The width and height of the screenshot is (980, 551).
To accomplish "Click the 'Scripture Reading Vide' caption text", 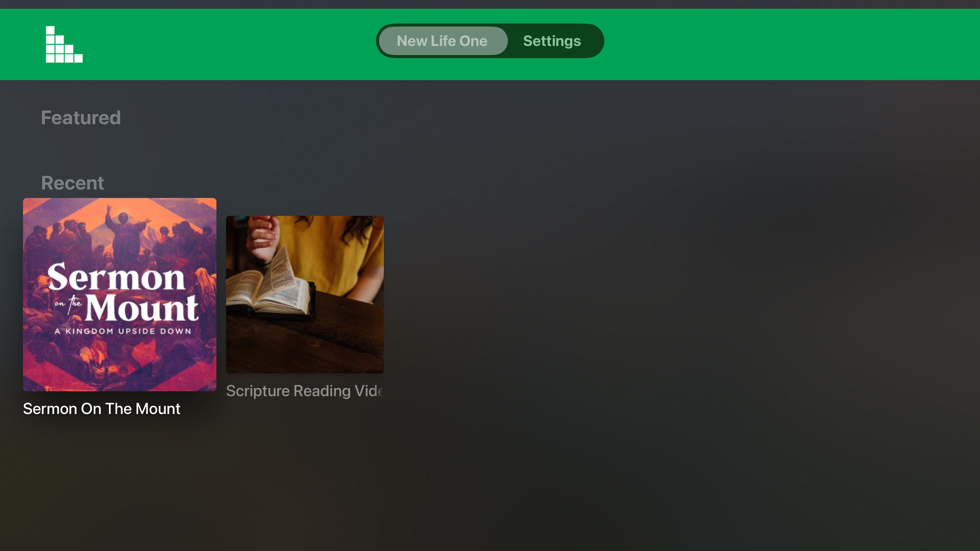I will (x=304, y=391).
